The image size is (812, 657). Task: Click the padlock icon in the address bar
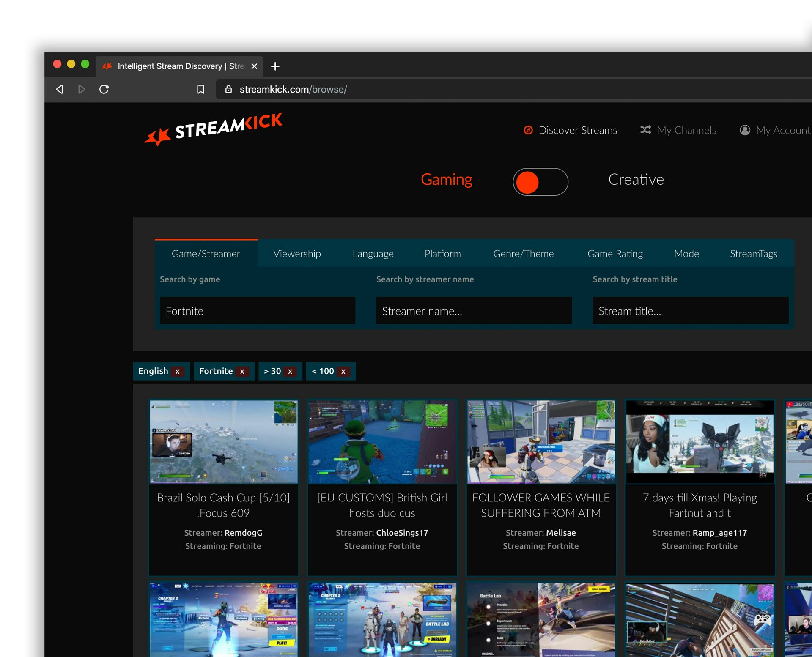click(x=228, y=89)
